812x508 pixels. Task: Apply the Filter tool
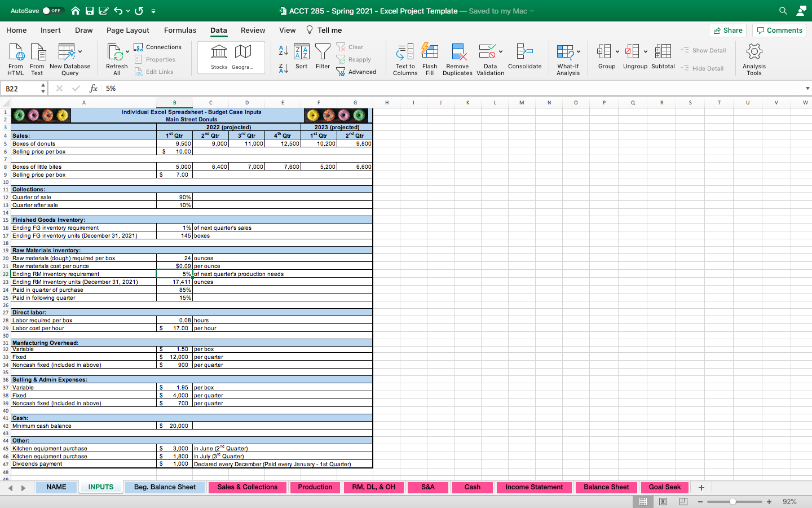pyautogui.click(x=323, y=56)
